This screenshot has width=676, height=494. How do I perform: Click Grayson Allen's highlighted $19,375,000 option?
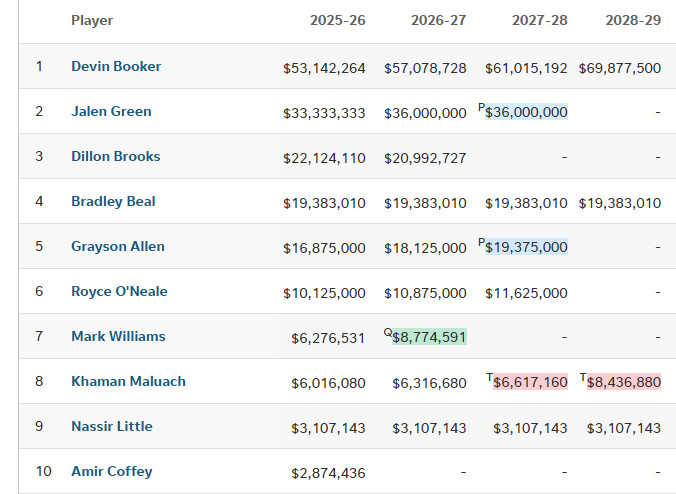coord(526,248)
